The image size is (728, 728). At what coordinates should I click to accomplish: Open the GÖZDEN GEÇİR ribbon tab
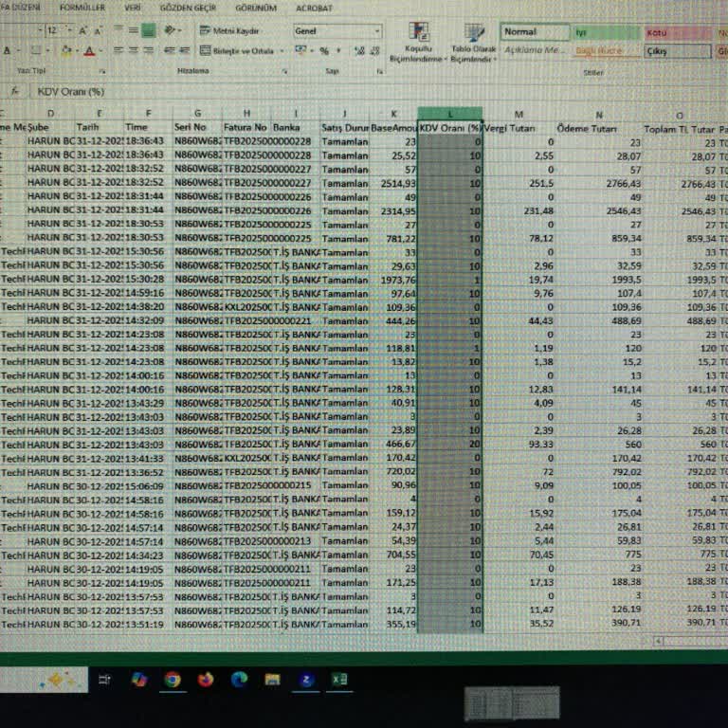[x=188, y=8]
